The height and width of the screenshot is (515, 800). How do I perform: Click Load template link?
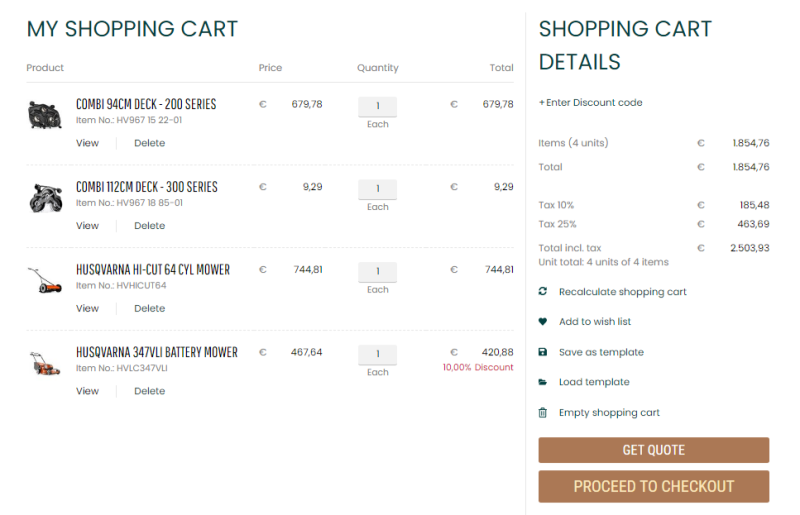point(594,382)
